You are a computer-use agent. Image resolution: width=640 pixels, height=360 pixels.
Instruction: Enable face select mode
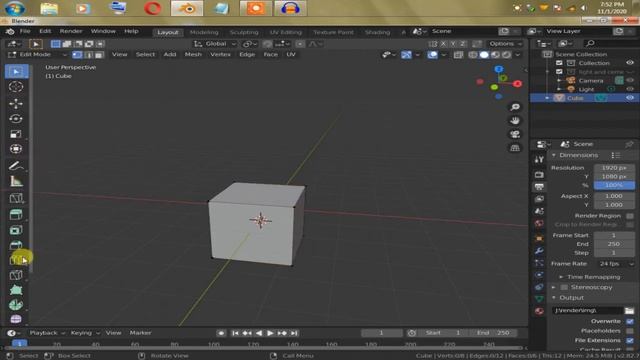click(x=99, y=54)
